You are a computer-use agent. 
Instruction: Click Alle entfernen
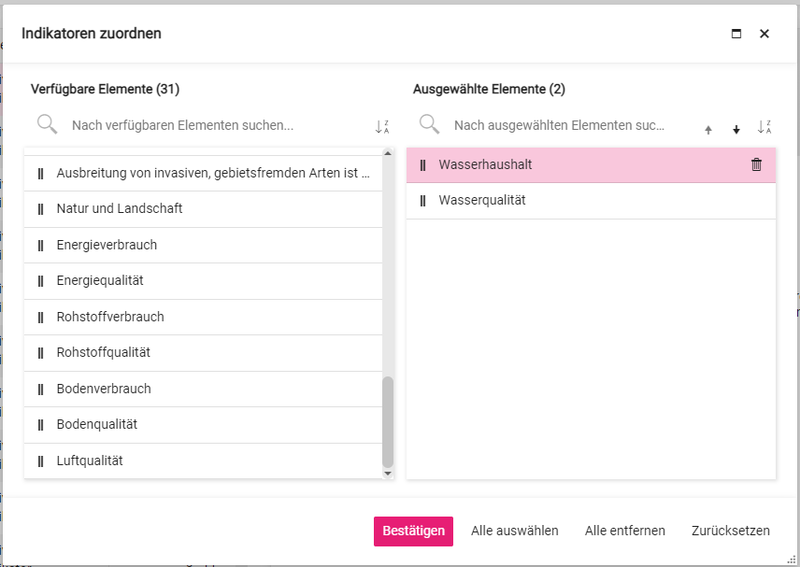(625, 531)
